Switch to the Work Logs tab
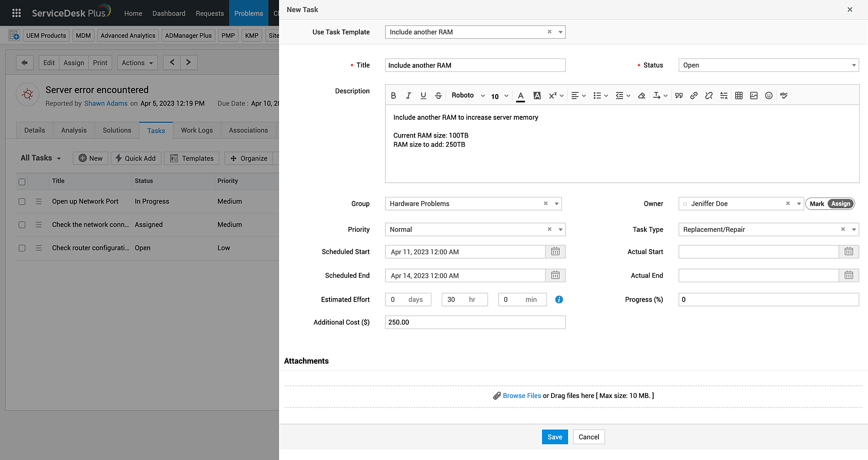The height and width of the screenshot is (460, 868). click(197, 130)
